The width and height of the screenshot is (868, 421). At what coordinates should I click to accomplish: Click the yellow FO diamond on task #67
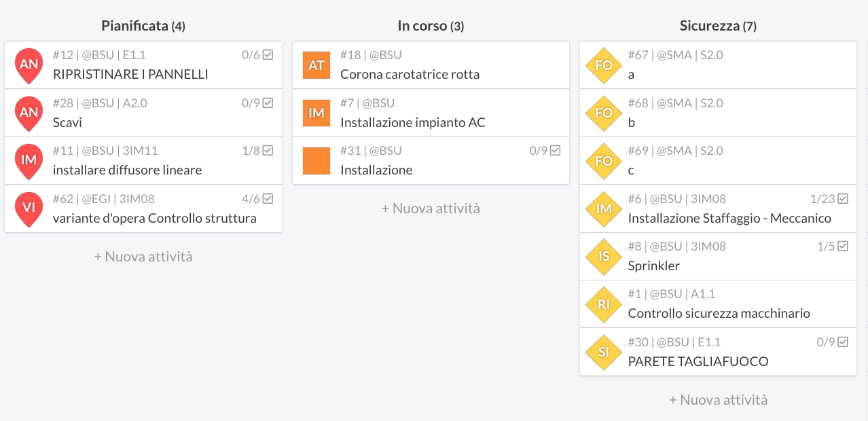coord(604,65)
